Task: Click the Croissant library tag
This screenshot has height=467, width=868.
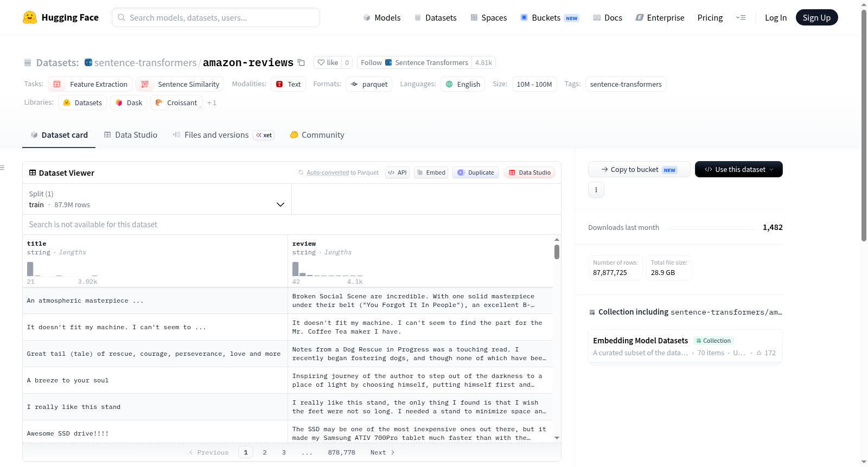Action: coord(176,103)
